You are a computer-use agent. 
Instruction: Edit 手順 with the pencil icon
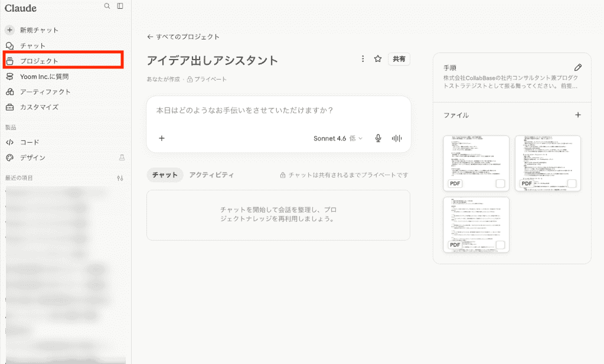(578, 68)
